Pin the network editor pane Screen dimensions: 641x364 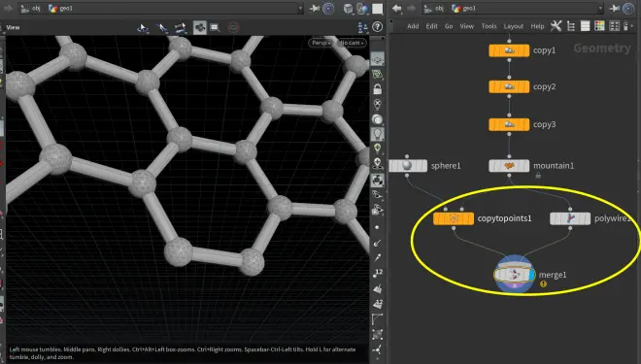[x=615, y=8]
